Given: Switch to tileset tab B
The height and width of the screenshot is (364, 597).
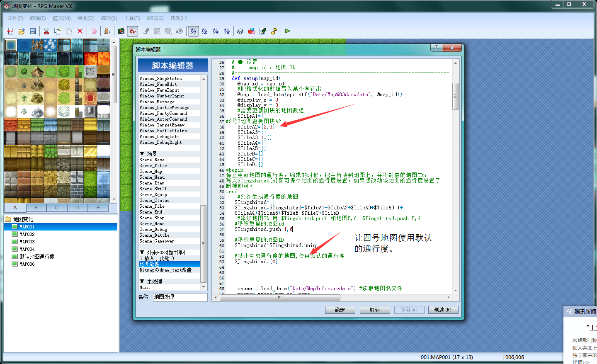Looking at the screenshot, I should pyautogui.click(x=36, y=208).
